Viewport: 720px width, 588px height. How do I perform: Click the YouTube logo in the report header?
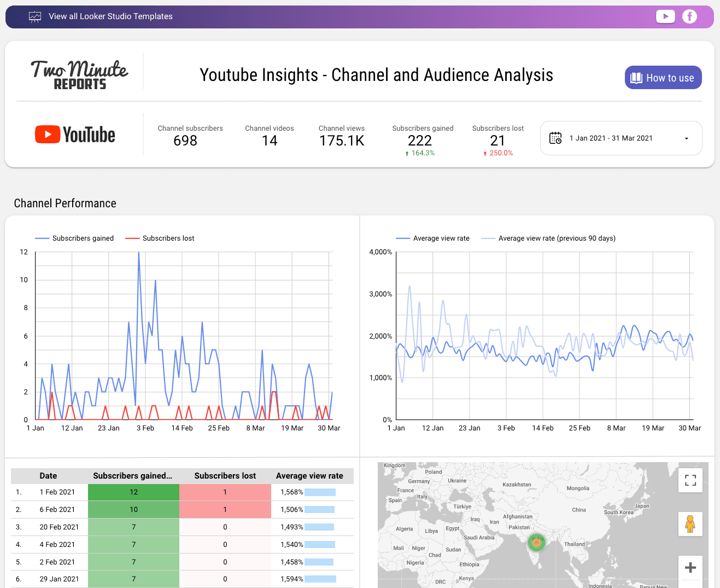(74, 134)
